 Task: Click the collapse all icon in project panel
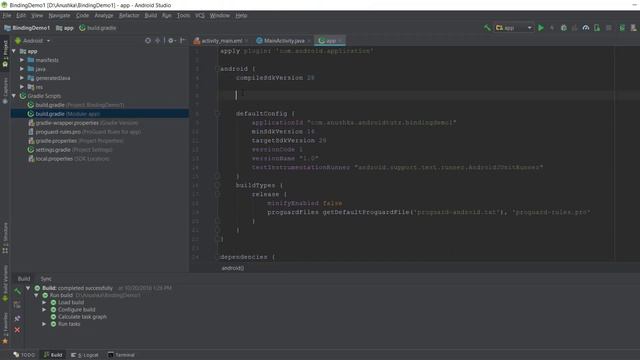158,40
